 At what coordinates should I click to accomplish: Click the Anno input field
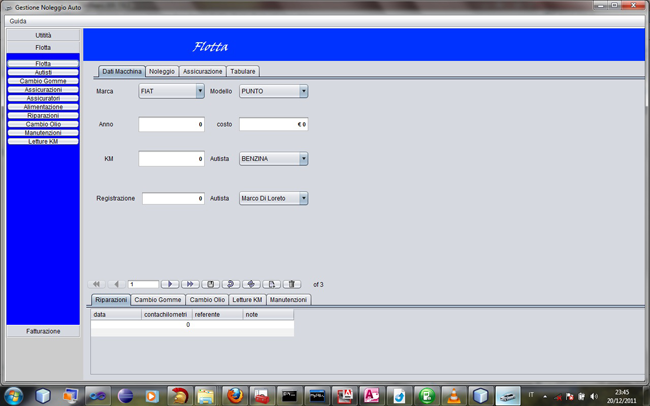(171, 125)
